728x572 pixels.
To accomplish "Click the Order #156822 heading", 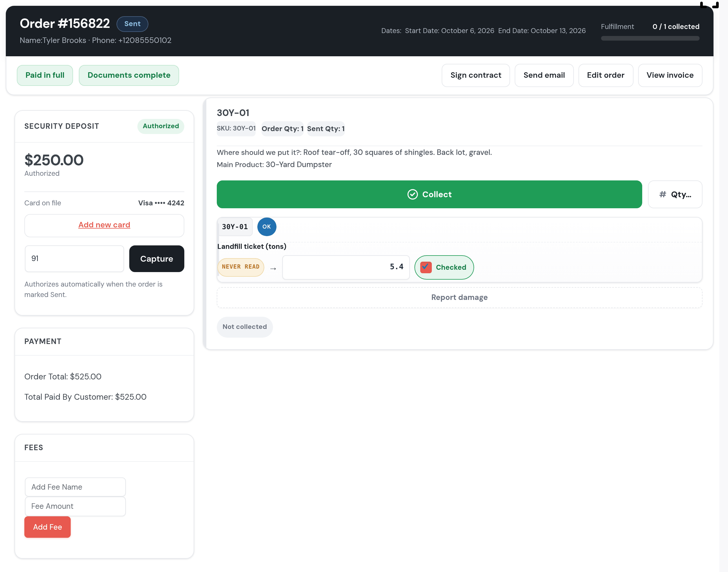I will 65,23.
